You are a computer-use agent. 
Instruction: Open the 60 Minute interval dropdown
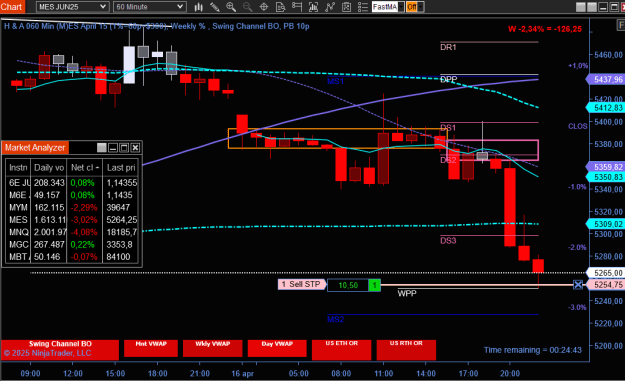(149, 7)
